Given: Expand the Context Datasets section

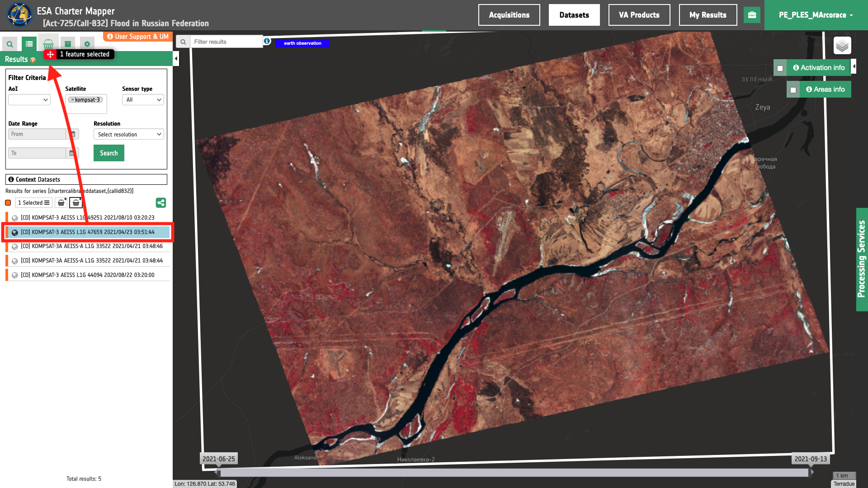Looking at the screenshot, I should 86,179.
